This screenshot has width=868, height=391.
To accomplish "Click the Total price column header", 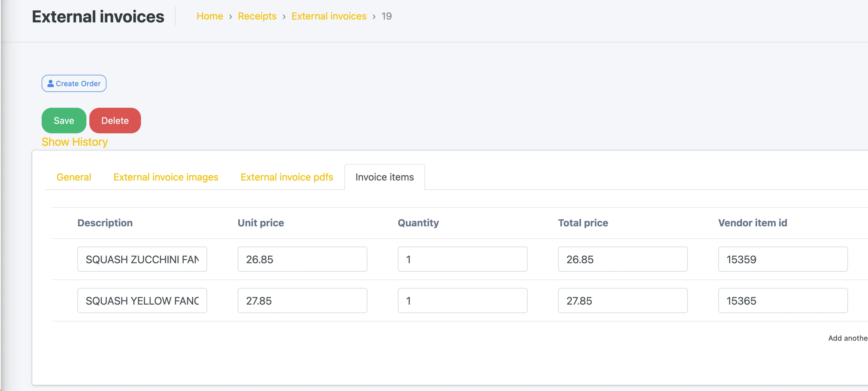I will click(583, 223).
